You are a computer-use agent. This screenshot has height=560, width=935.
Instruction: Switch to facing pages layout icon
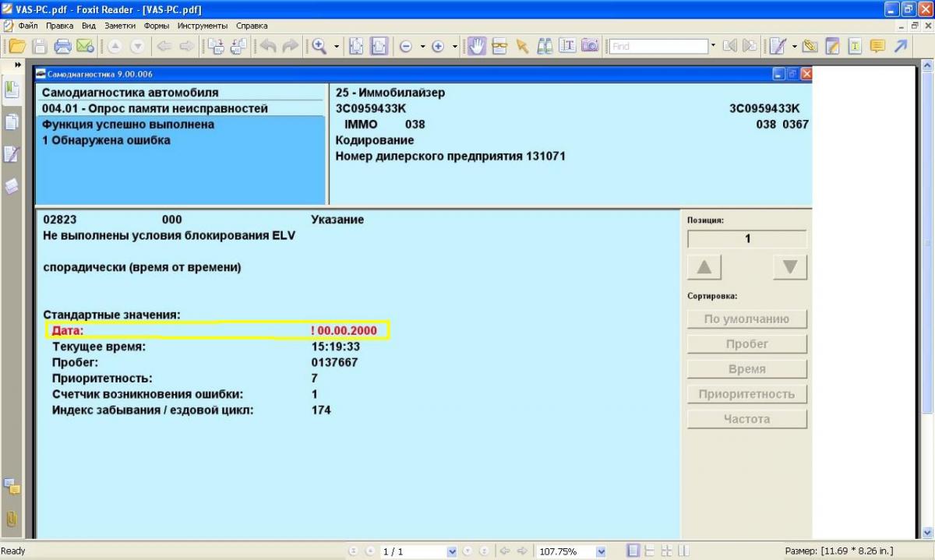(x=665, y=551)
